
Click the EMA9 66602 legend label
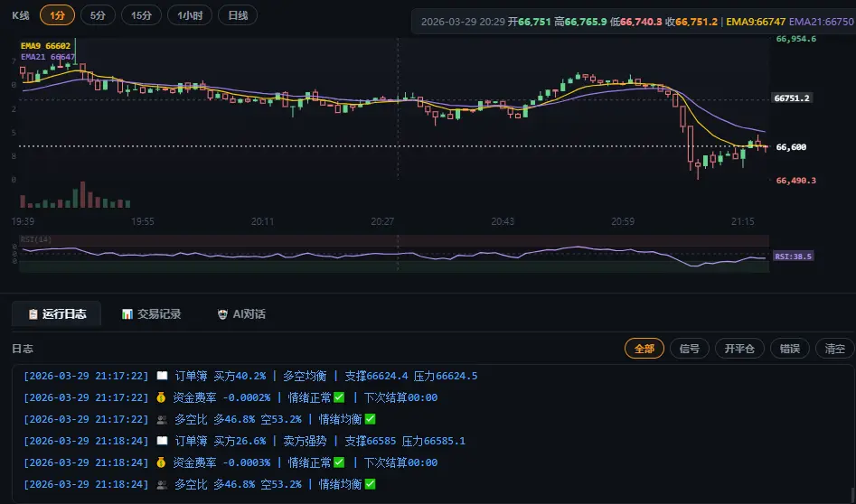pyautogui.click(x=45, y=46)
